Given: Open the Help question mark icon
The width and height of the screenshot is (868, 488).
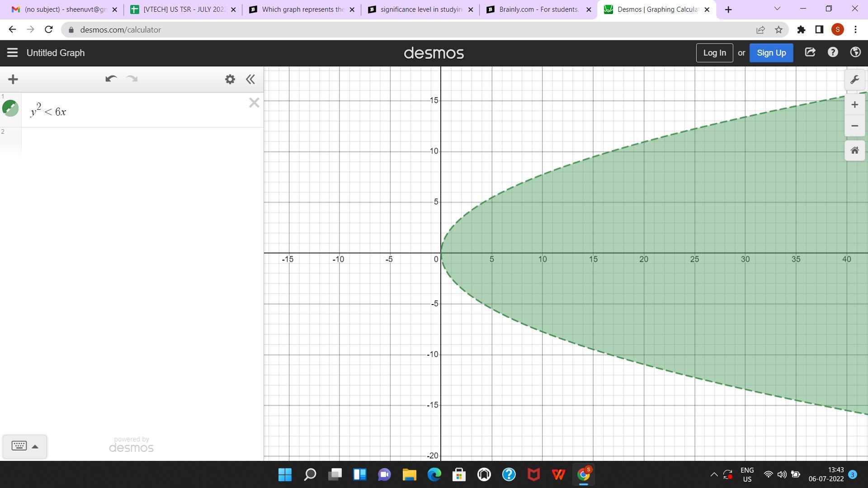Looking at the screenshot, I should coord(832,52).
